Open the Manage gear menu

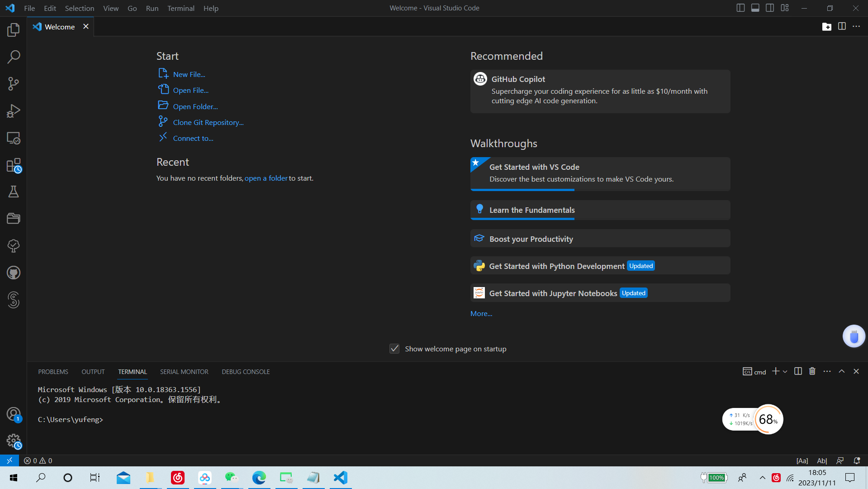(14, 441)
